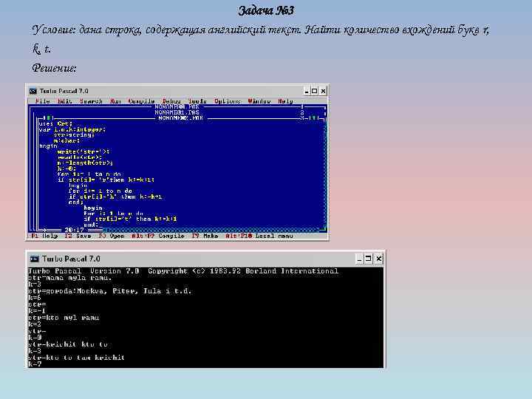Viewport: 532px width, 399px height.
Task: Click the cursor position 20:17 indicator
Action: 74,230
